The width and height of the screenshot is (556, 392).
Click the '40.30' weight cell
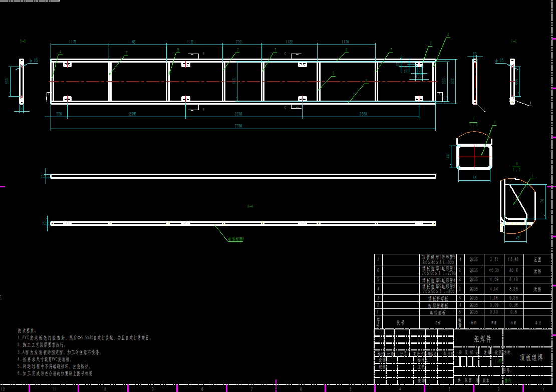[x=494, y=270]
